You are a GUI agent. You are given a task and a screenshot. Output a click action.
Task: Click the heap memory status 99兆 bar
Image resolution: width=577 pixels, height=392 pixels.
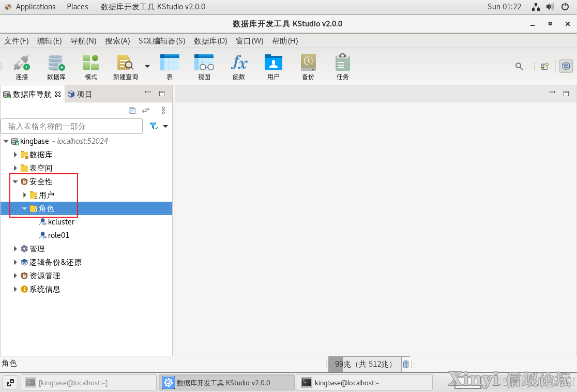tap(365, 364)
